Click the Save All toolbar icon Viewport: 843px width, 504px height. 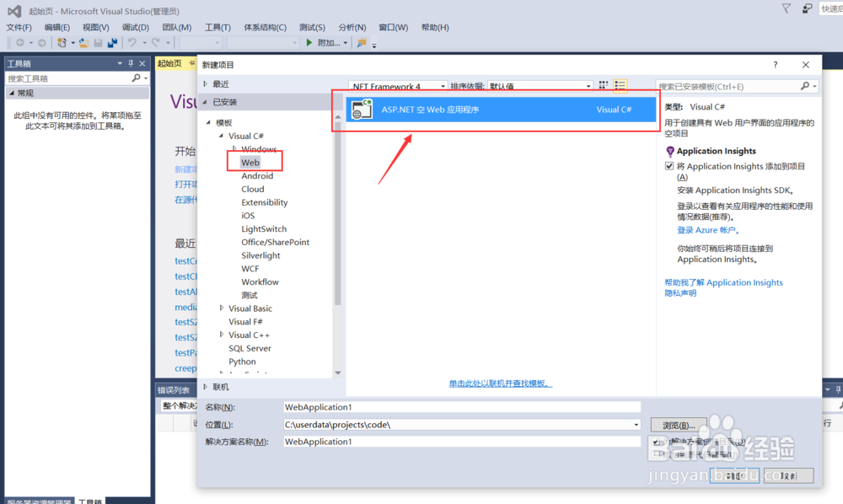click(112, 42)
